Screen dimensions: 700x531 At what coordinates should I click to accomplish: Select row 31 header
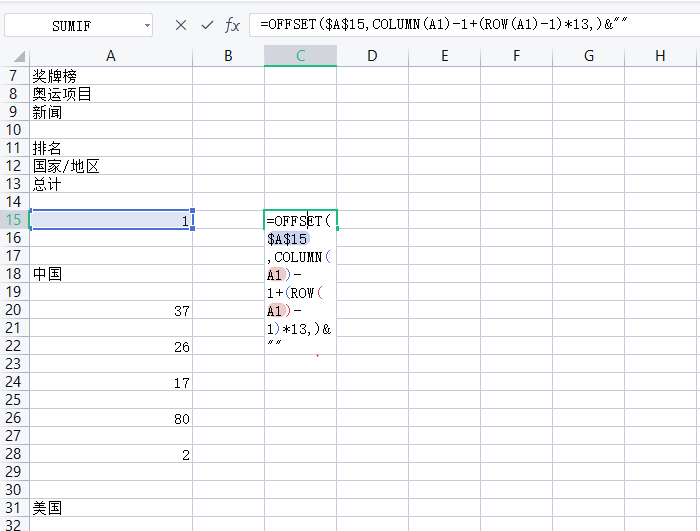(13, 508)
